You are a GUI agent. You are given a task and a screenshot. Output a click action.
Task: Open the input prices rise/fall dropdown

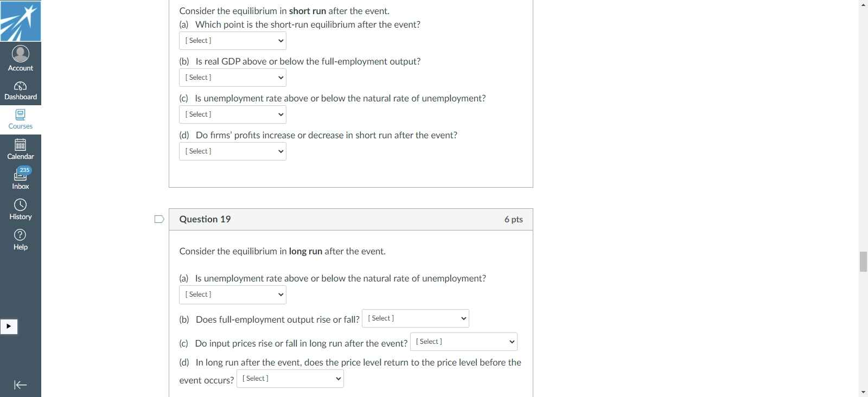click(x=463, y=342)
